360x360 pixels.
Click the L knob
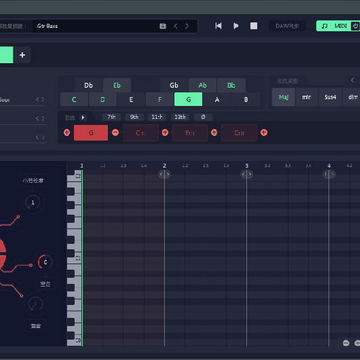[33, 203]
